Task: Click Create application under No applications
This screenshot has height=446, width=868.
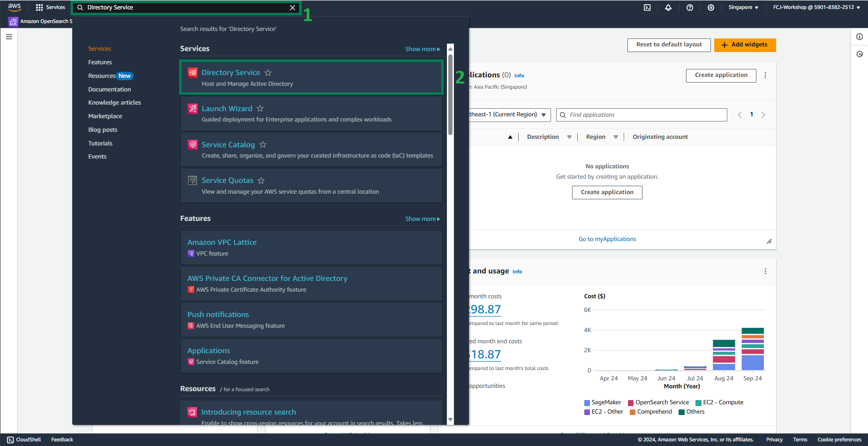Action: coord(607,192)
